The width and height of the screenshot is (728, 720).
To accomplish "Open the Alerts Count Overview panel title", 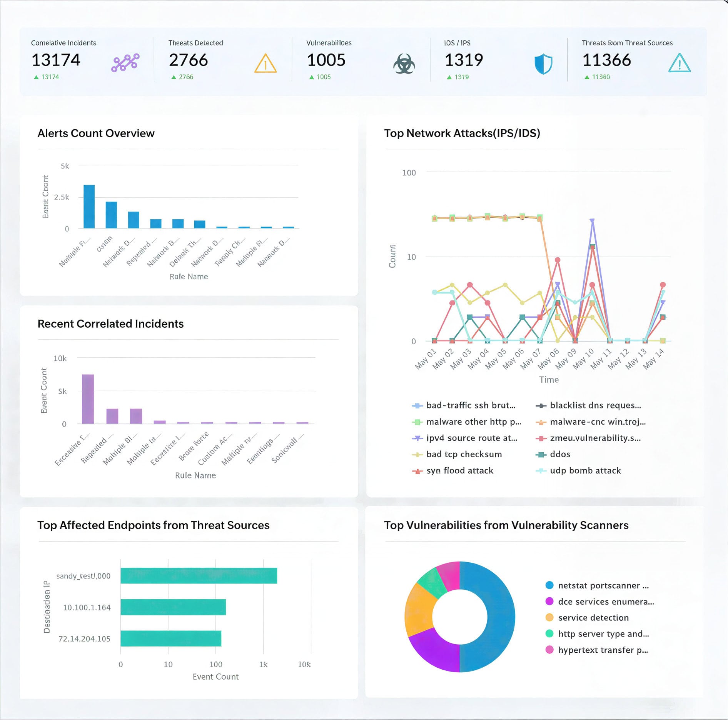I will [96, 133].
